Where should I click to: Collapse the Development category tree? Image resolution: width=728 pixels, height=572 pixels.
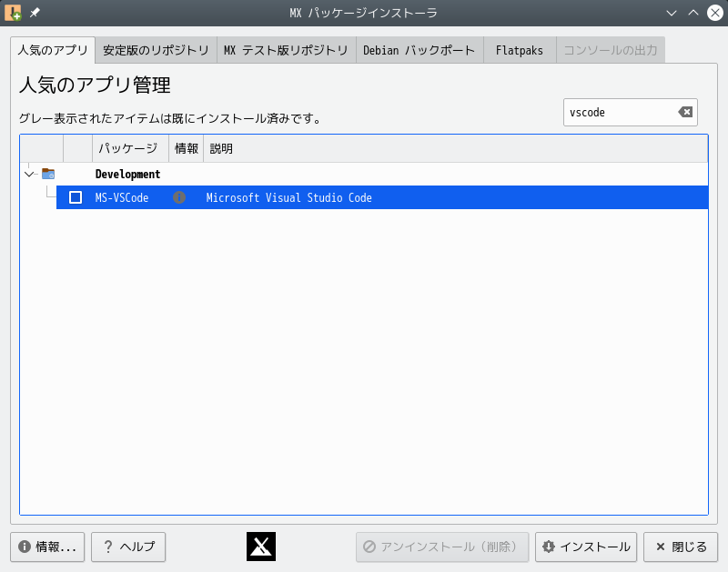29,175
